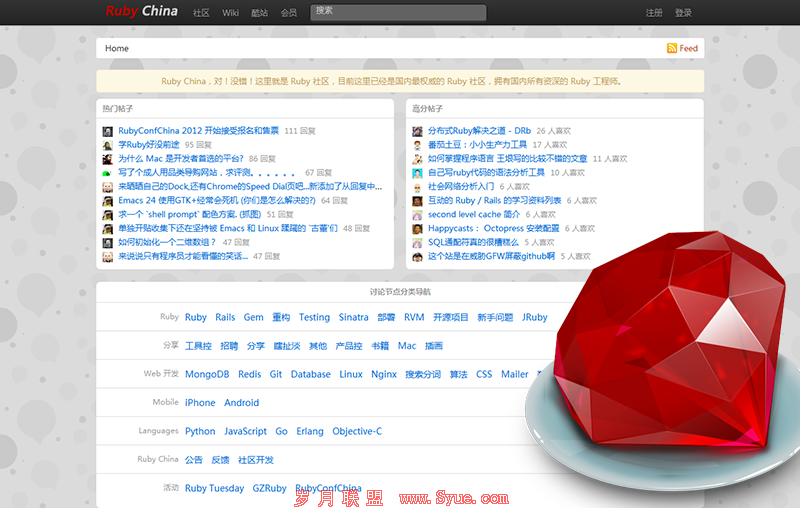Open the Ruby Tuesday node
The image size is (800, 508).
tap(214, 489)
